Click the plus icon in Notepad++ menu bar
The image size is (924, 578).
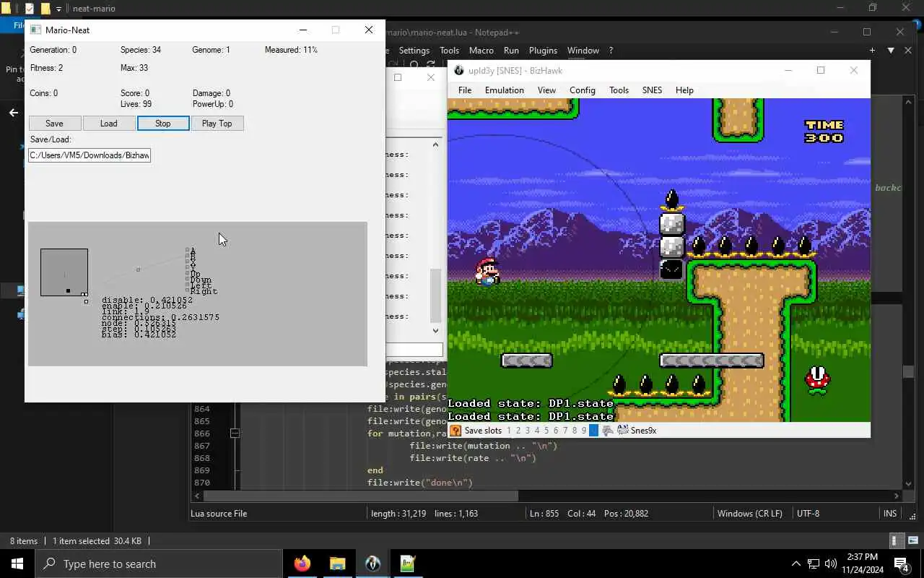[x=872, y=51]
